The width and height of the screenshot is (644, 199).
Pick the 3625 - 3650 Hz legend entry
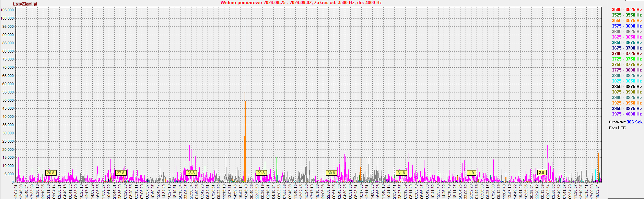(x=627, y=37)
